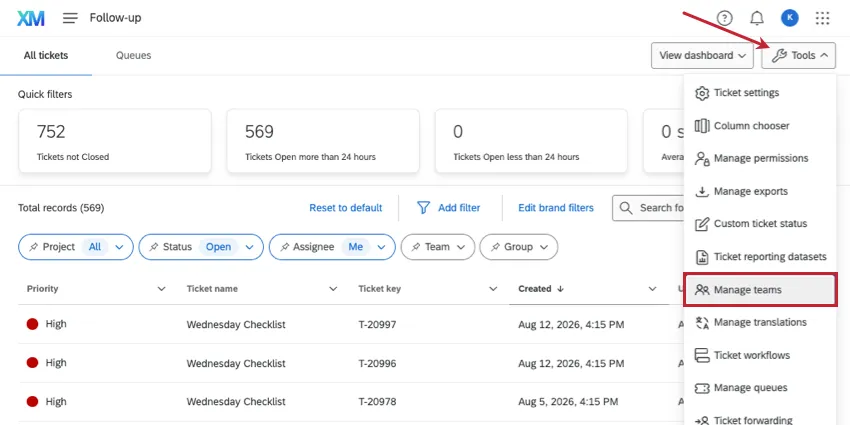Open the hamburger navigation menu

pos(70,18)
